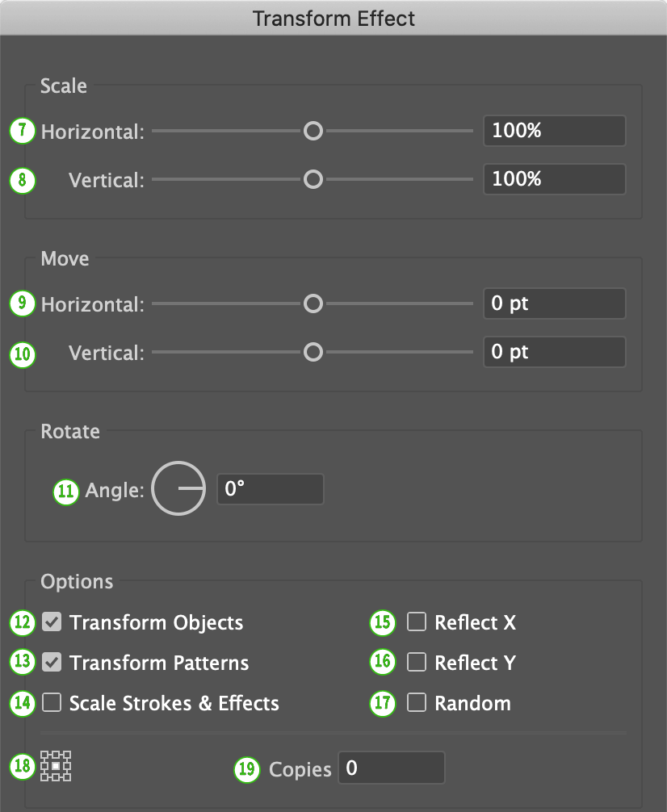The image size is (667, 812).
Task: Click the Move Horizontal slider handle
Action: coord(313,303)
